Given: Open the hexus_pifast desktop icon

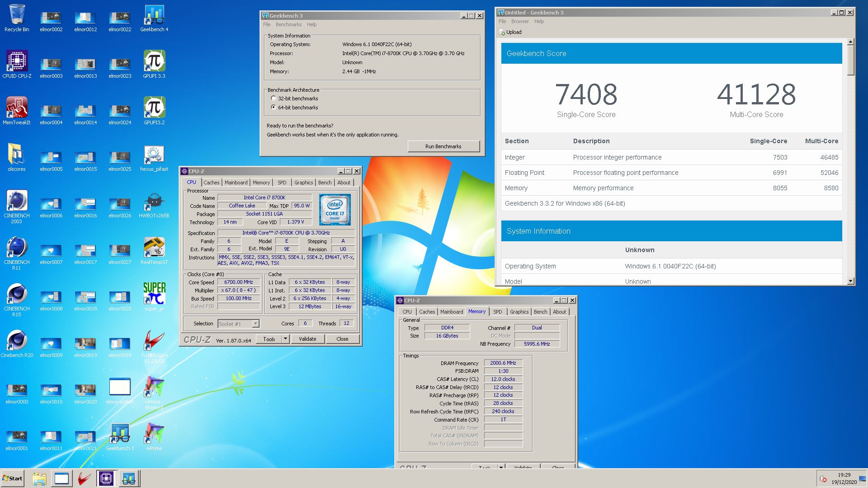Looking at the screenshot, I should pos(154,157).
